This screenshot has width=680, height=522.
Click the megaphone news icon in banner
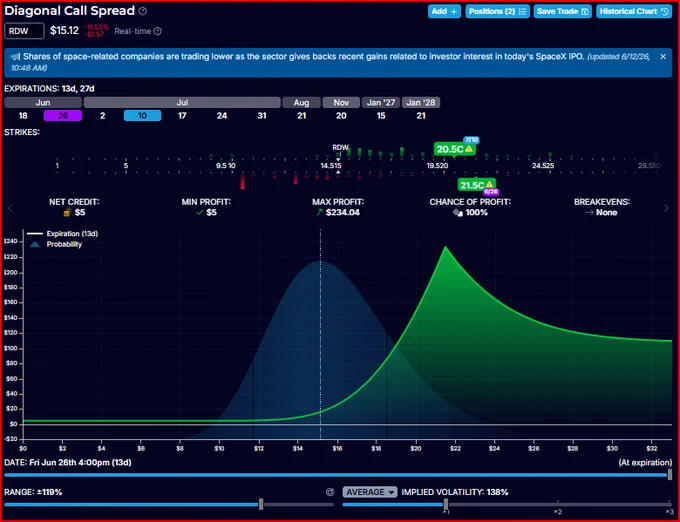coord(15,56)
